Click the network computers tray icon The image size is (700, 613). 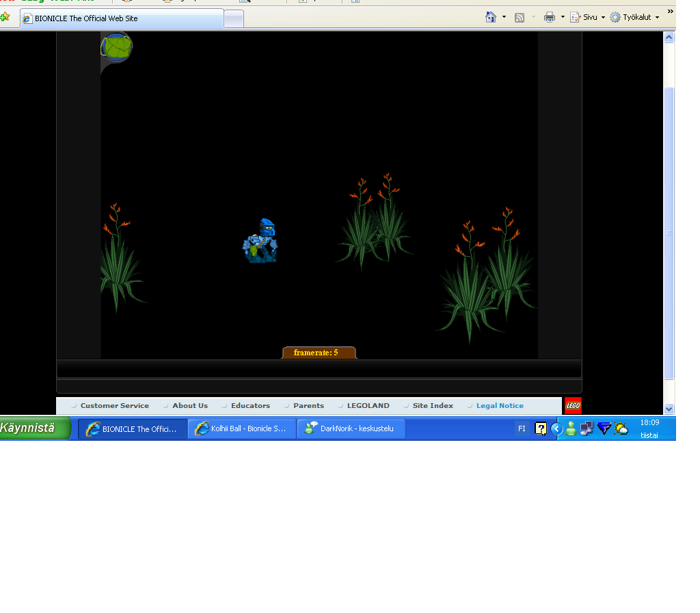[587, 428]
